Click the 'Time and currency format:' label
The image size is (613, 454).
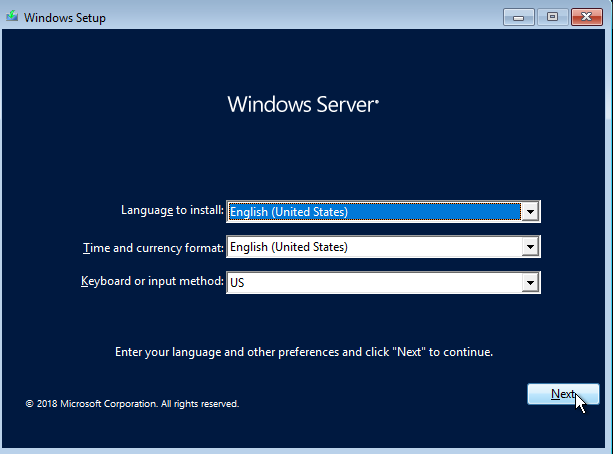tap(153, 248)
